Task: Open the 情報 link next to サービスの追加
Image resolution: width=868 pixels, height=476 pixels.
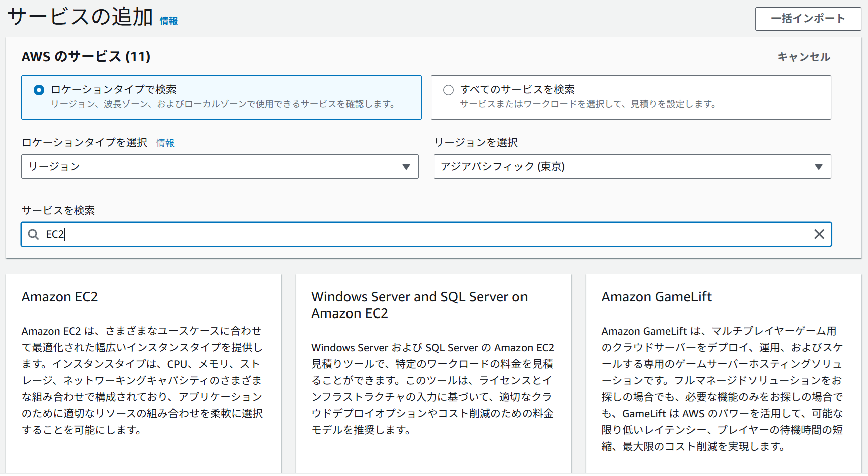Action: (x=168, y=21)
